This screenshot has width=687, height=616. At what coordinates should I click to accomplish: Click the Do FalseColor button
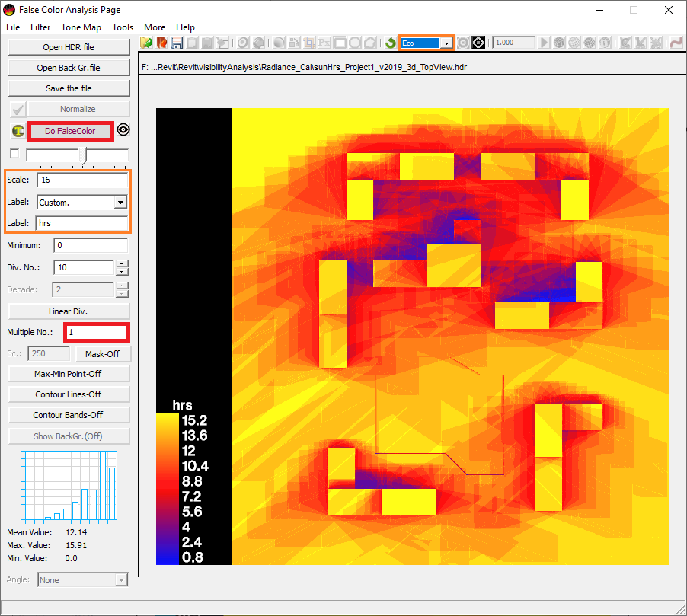click(x=71, y=131)
